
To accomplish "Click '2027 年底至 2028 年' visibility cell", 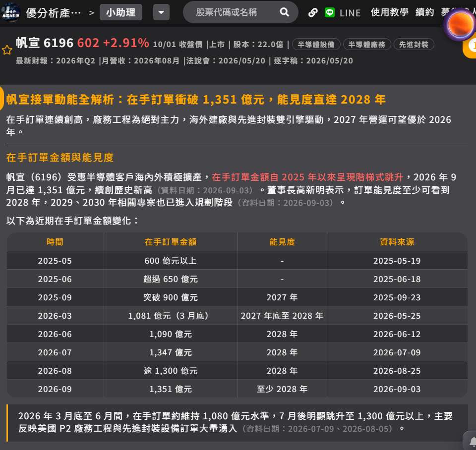I will point(282,316).
